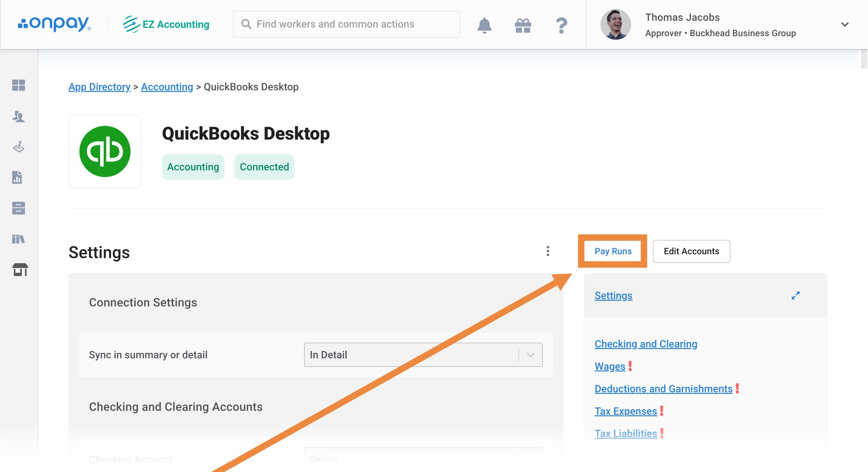Open the reports document sidebar icon
Viewport: 868px width, 472px height.
pyautogui.click(x=17, y=177)
